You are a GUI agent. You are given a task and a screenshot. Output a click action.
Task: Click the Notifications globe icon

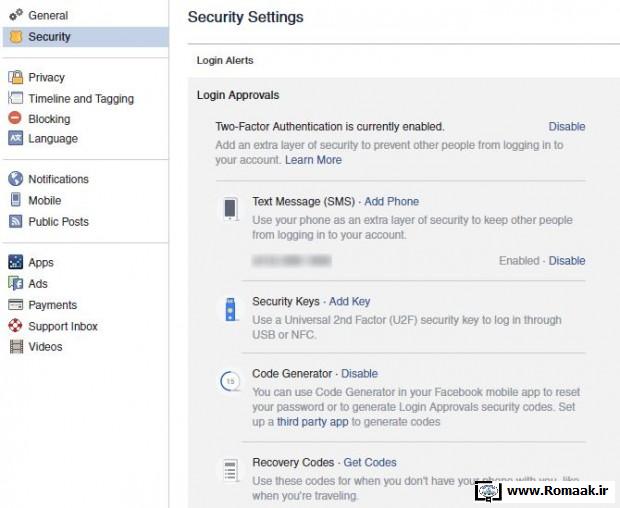pos(15,179)
